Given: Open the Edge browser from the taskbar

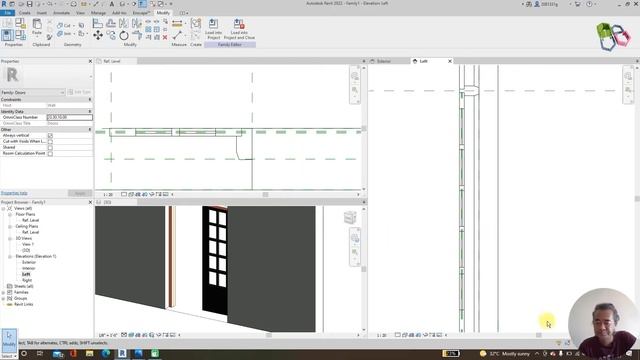Looking at the screenshot, I should tap(106, 353).
